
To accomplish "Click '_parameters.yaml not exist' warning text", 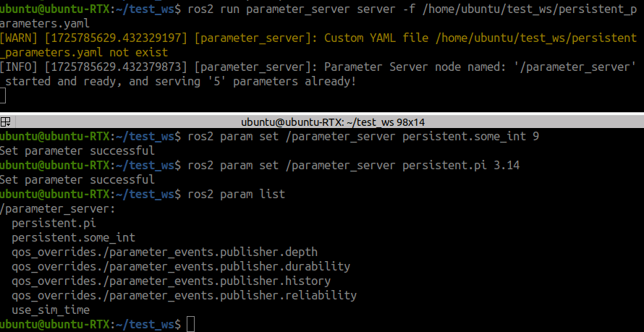I will coord(84,53).
